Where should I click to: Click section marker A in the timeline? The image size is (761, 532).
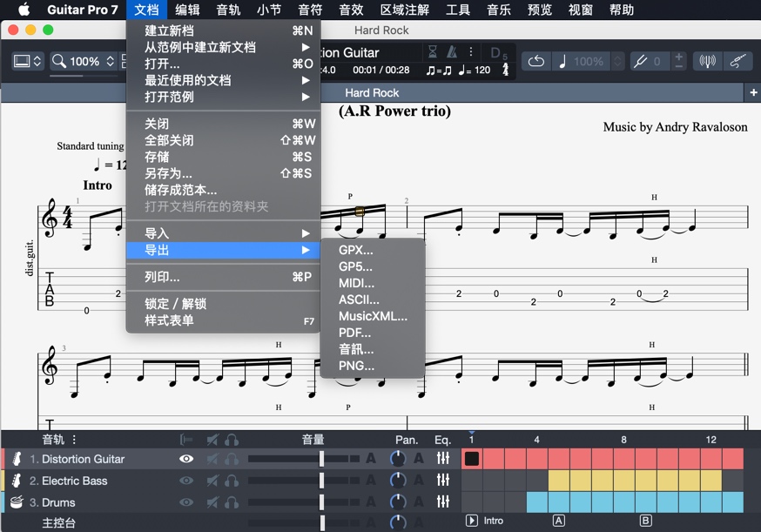click(x=558, y=521)
